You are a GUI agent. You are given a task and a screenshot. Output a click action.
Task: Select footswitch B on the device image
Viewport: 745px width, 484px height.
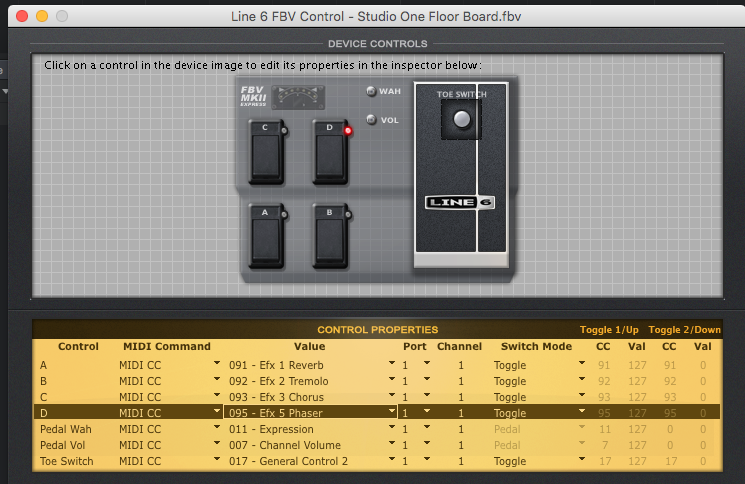pyautogui.click(x=330, y=236)
